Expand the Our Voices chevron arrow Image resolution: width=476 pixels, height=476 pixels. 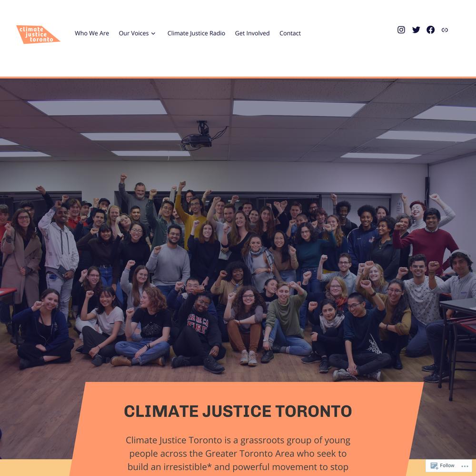tap(153, 33)
